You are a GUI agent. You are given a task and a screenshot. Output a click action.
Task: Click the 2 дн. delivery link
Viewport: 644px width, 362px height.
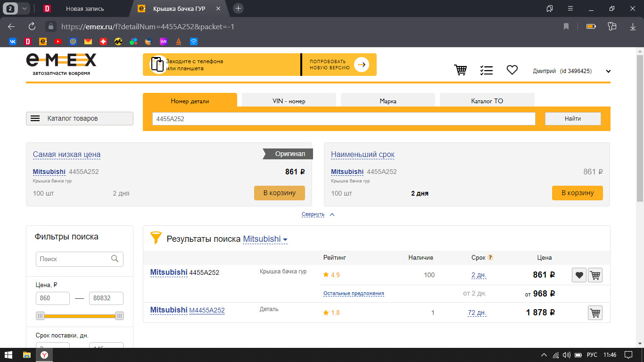(x=479, y=275)
